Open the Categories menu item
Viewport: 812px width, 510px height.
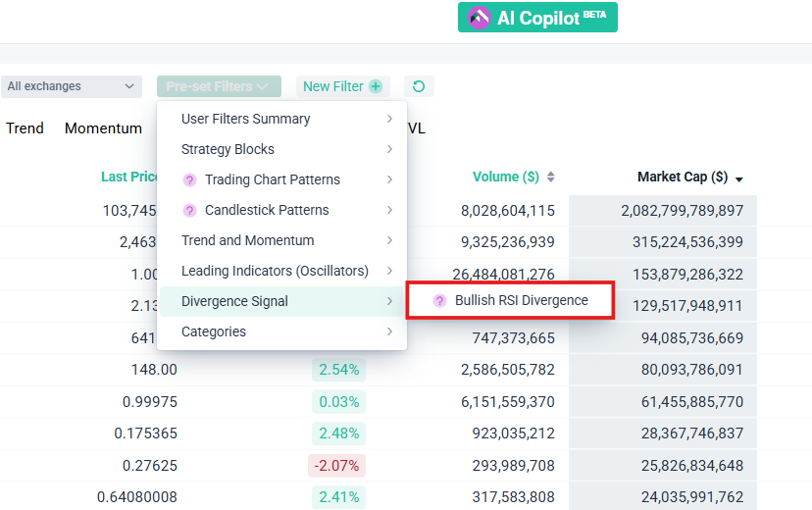tap(214, 331)
